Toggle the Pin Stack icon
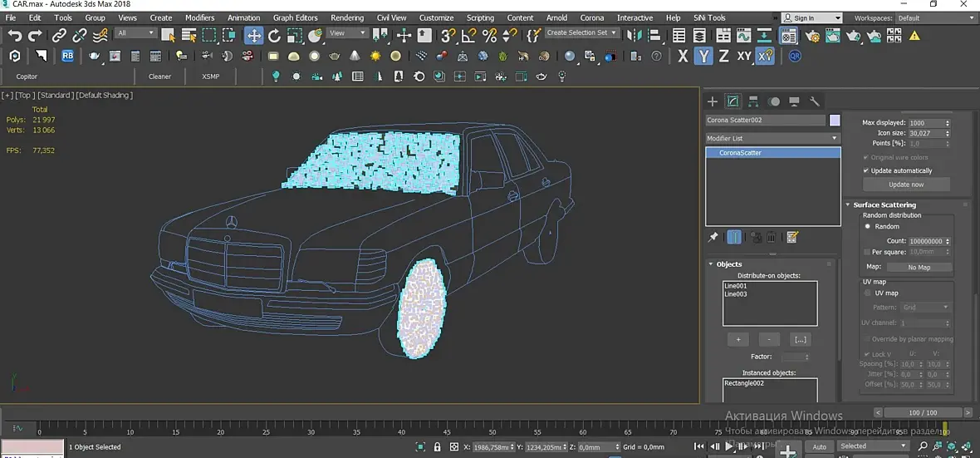Image resolution: width=980 pixels, height=458 pixels. 713,238
